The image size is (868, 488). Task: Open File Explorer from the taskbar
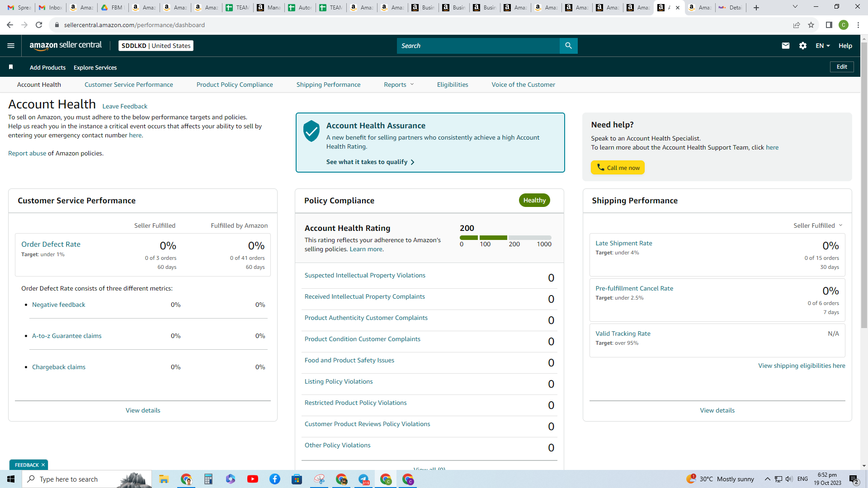(164, 479)
